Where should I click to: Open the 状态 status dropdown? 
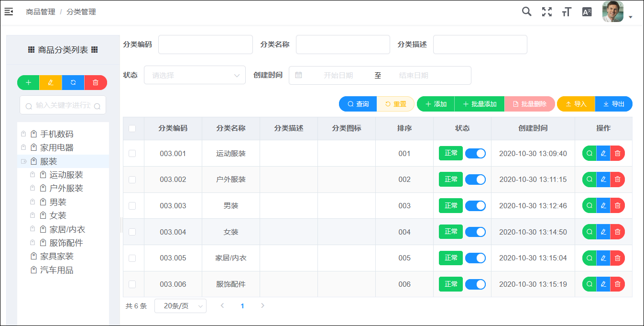click(195, 75)
